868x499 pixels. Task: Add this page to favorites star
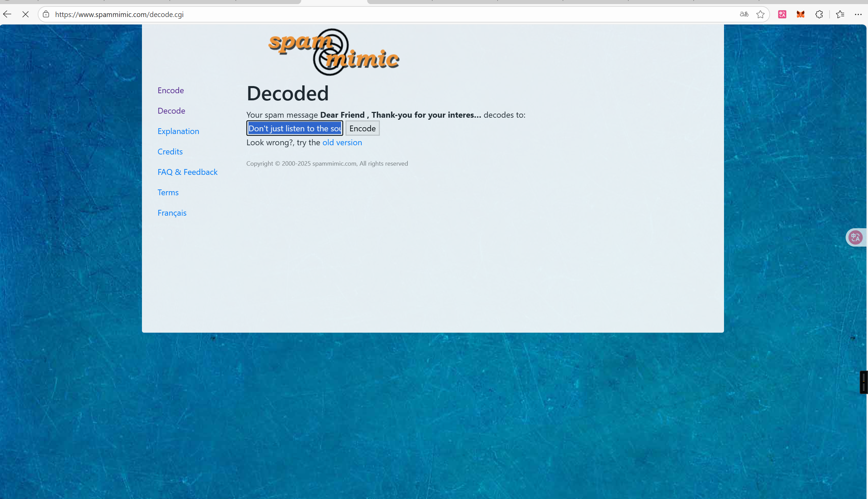pos(760,14)
